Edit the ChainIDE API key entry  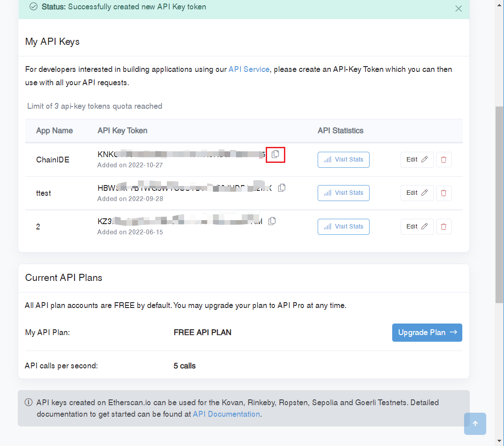pyautogui.click(x=417, y=160)
